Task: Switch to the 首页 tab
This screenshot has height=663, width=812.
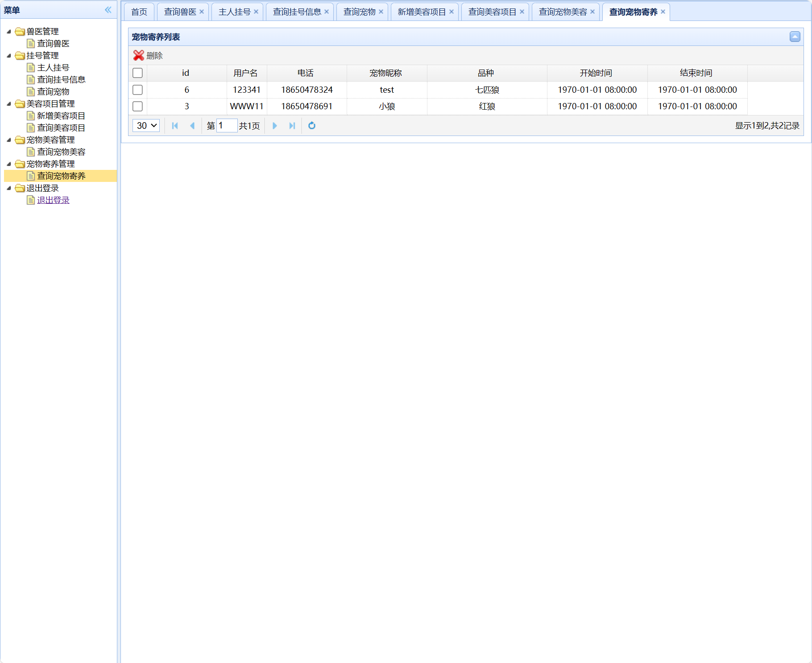Action: click(x=139, y=12)
